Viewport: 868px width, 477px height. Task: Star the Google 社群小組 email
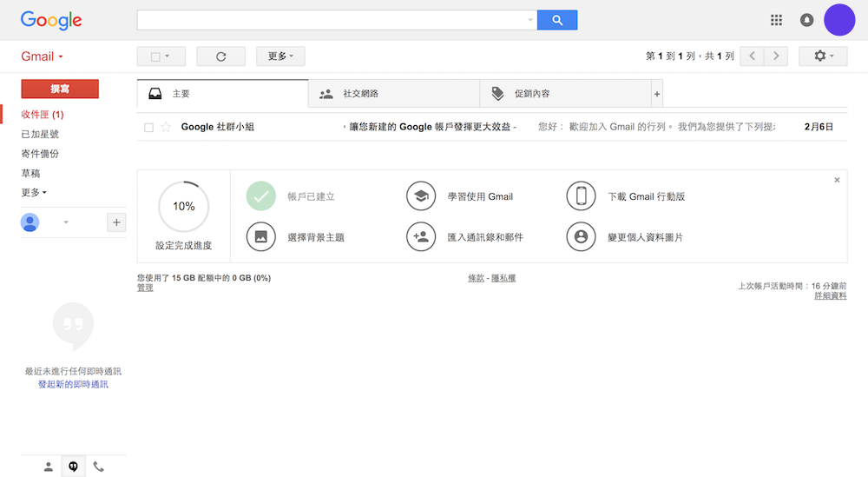coord(166,127)
